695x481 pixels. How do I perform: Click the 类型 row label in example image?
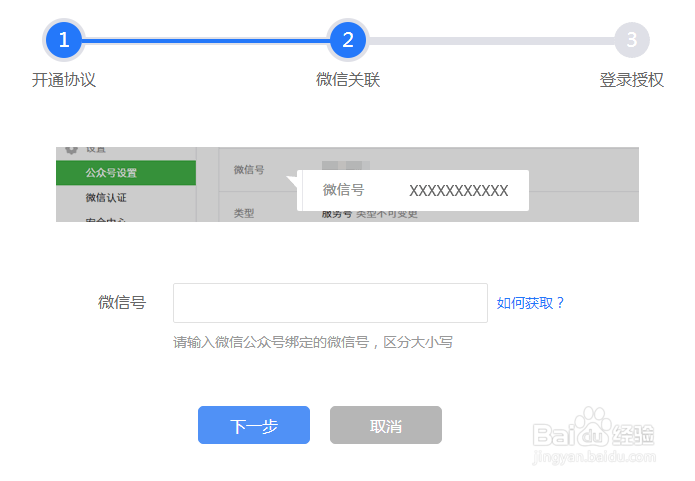tap(244, 213)
